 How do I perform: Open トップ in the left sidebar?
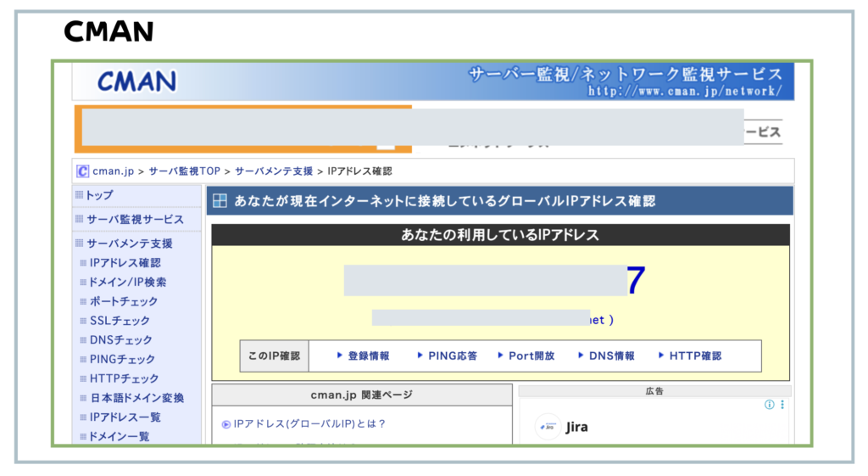click(x=98, y=195)
